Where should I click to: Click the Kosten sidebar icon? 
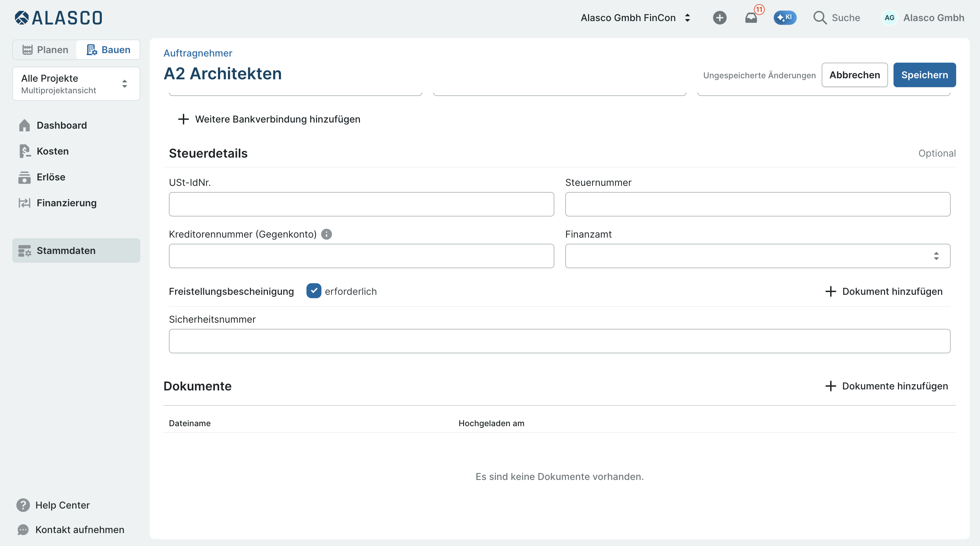point(25,151)
